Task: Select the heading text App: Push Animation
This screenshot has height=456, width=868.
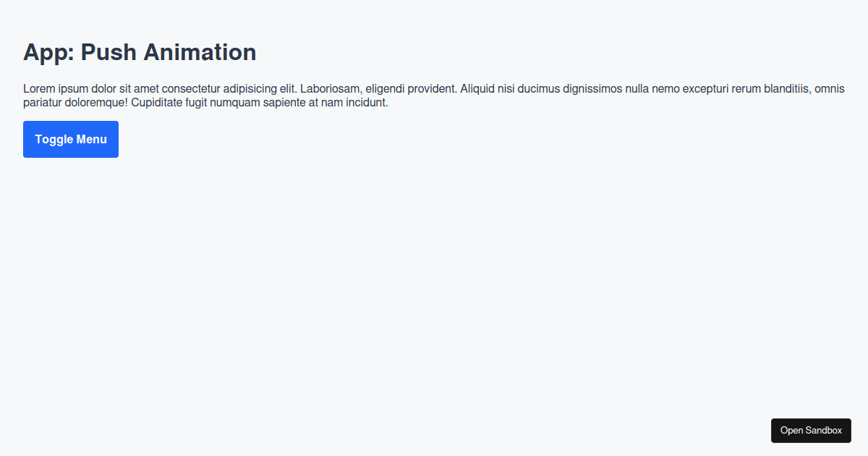Action: 140,52
